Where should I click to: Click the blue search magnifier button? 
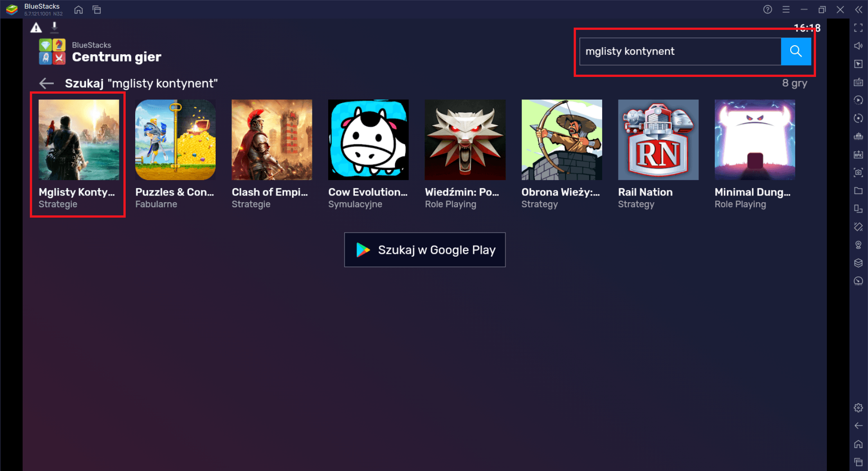click(796, 51)
